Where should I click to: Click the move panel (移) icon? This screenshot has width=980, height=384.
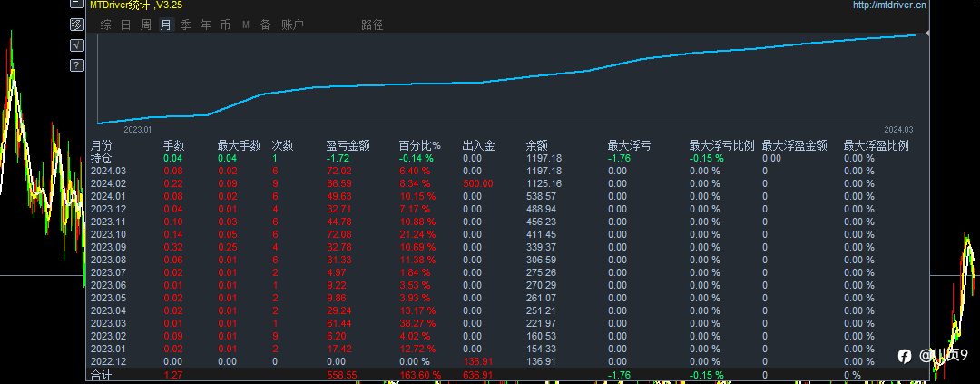click(x=76, y=25)
